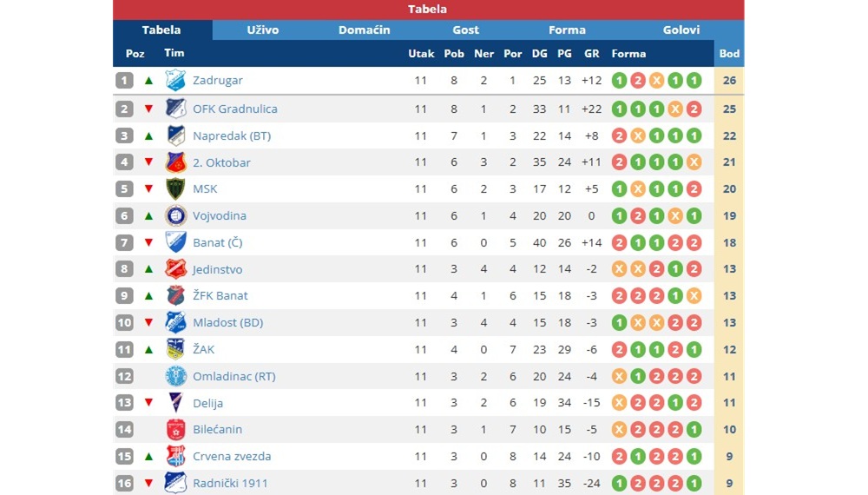Image resolution: width=868 pixels, height=495 pixels.
Task: Click the Bod points column header
Action: pyautogui.click(x=729, y=54)
